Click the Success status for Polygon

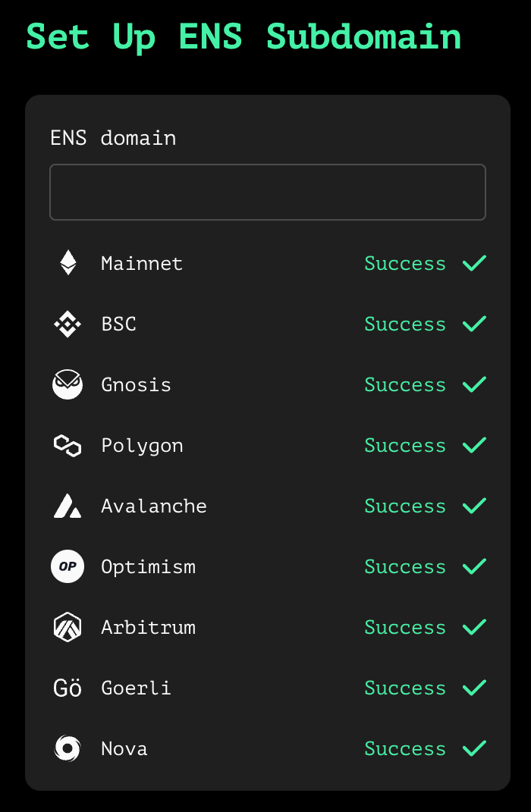pos(405,445)
